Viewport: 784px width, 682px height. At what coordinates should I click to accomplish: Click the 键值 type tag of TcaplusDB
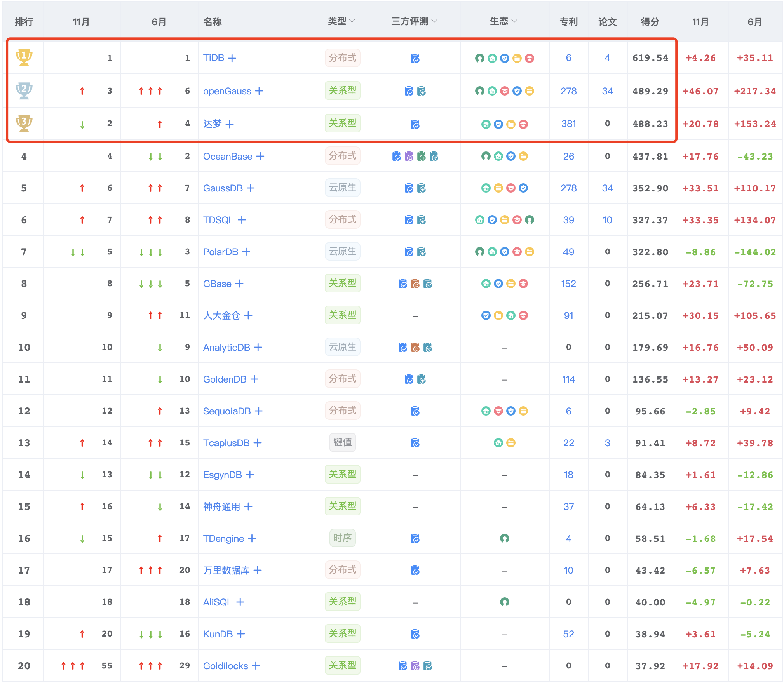click(x=342, y=442)
